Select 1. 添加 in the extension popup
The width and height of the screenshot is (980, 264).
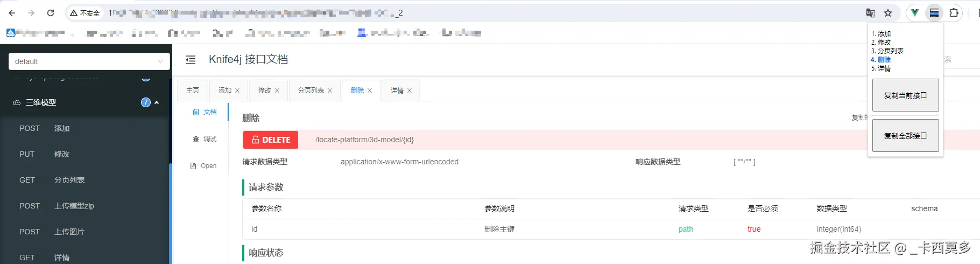tap(881, 33)
